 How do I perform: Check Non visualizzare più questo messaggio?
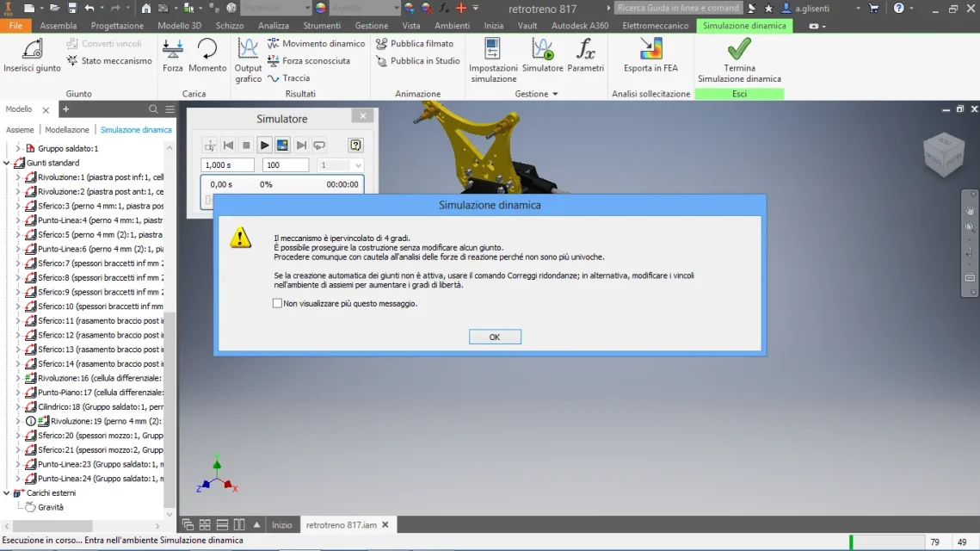tap(278, 303)
